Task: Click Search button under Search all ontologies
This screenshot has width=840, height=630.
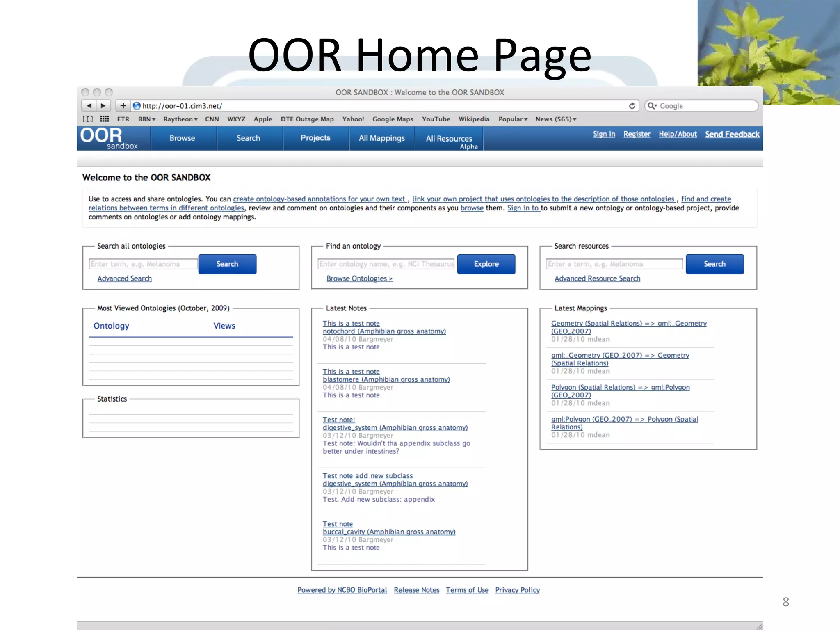Action: click(228, 264)
